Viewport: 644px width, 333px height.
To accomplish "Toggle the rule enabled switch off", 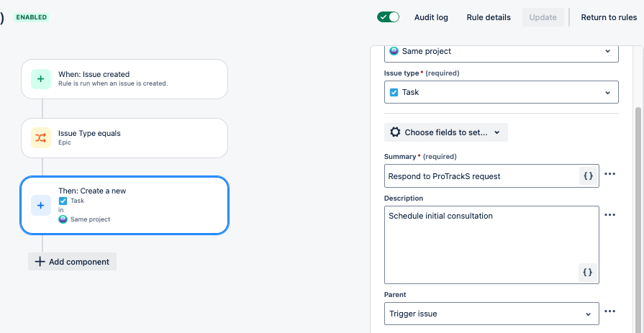I will point(388,17).
